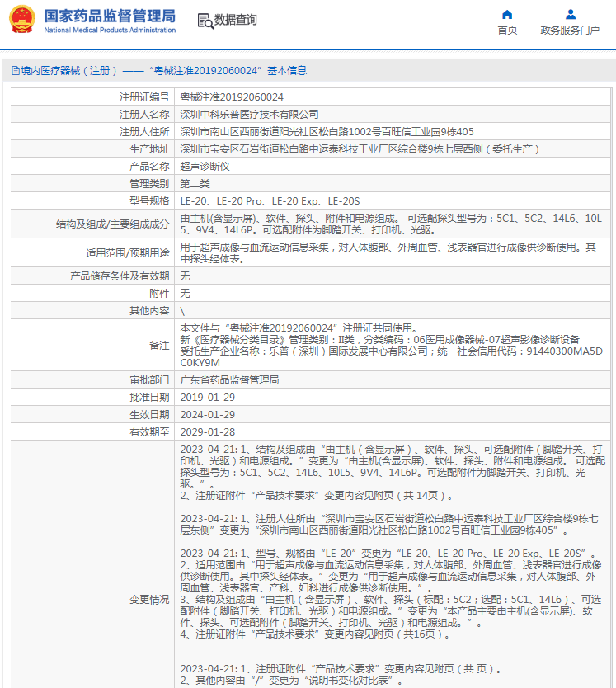Select the 生产地址 address value
Viewport: 616px width, 688px height.
(x=360, y=149)
